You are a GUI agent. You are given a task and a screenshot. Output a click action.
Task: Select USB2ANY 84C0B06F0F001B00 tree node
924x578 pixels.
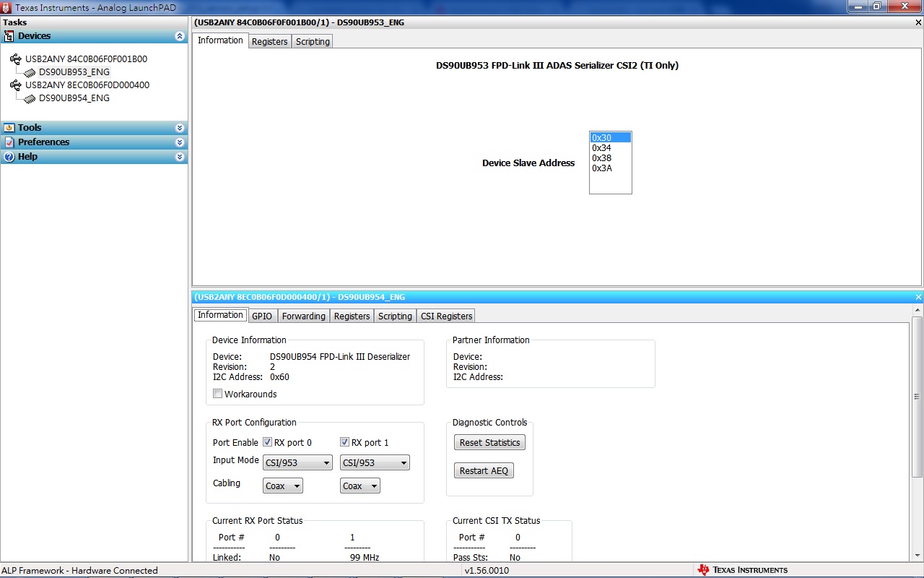pos(86,59)
